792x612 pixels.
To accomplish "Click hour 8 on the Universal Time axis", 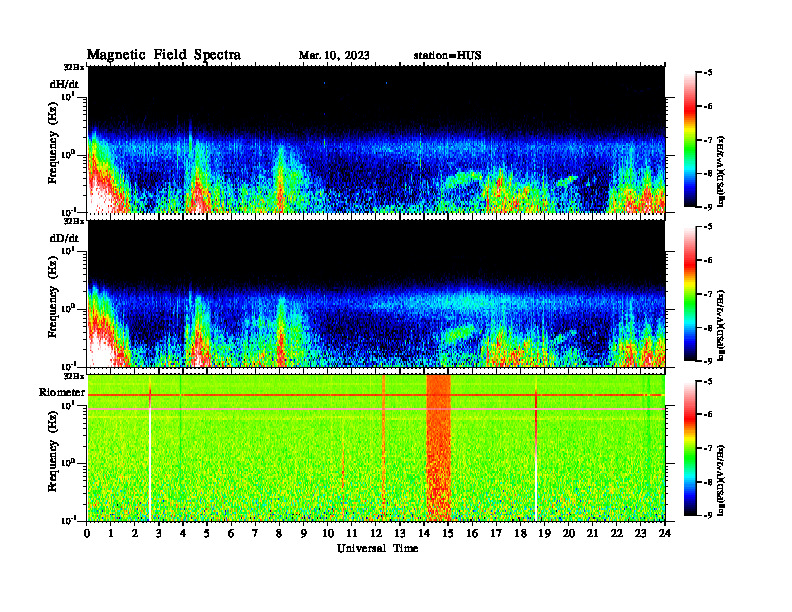I will click(279, 534).
